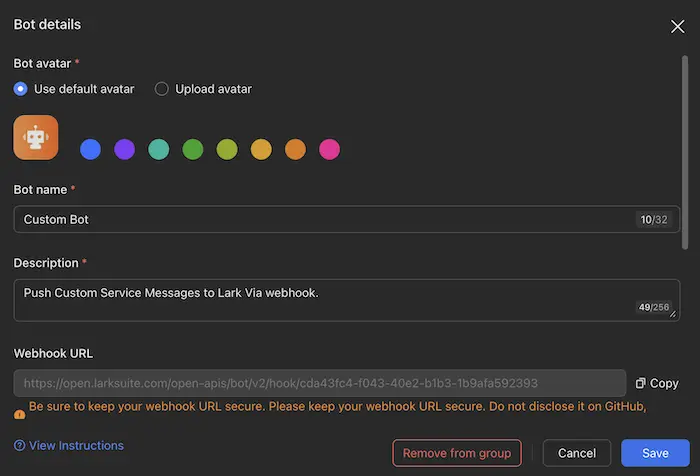Click the copy icon beside webhook URL
This screenshot has height=476, width=700.
(640, 383)
